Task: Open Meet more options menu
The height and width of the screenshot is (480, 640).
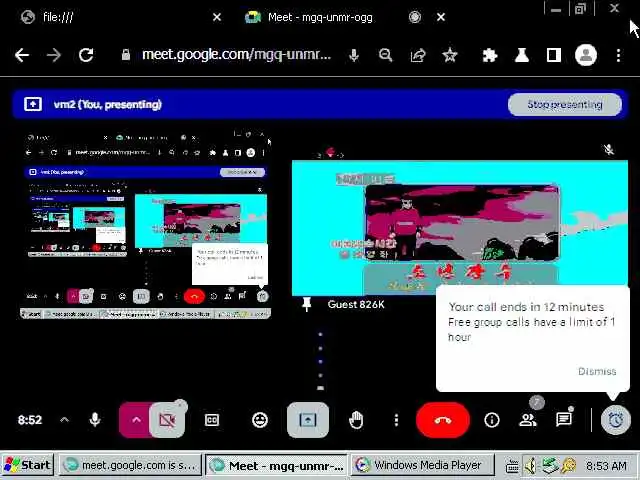Action: coord(396,420)
